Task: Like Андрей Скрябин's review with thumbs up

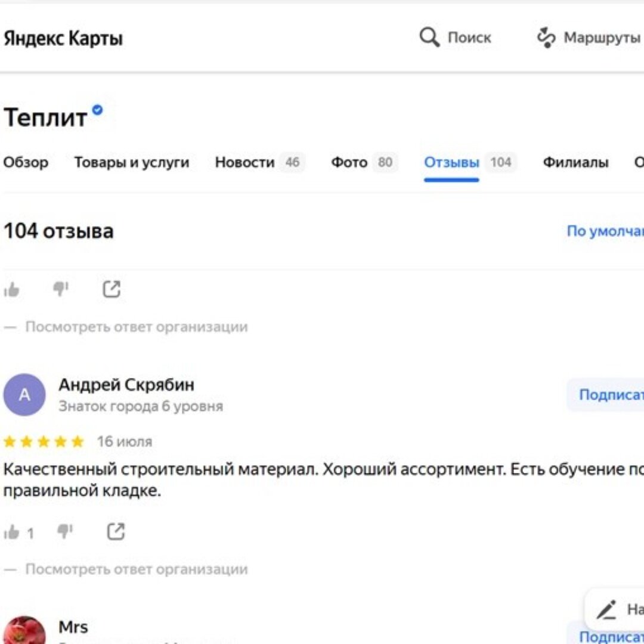Action: (12, 532)
